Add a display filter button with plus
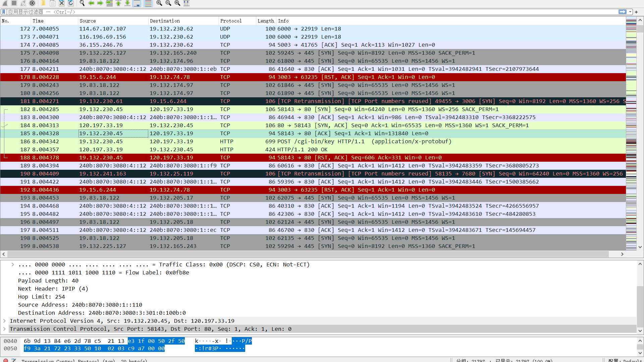644x362 pixels. click(636, 12)
